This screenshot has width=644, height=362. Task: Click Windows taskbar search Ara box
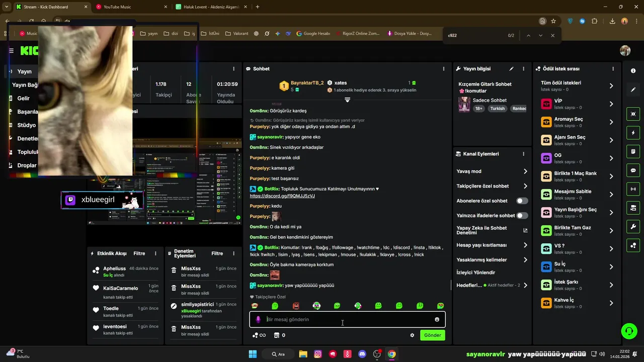click(278, 354)
